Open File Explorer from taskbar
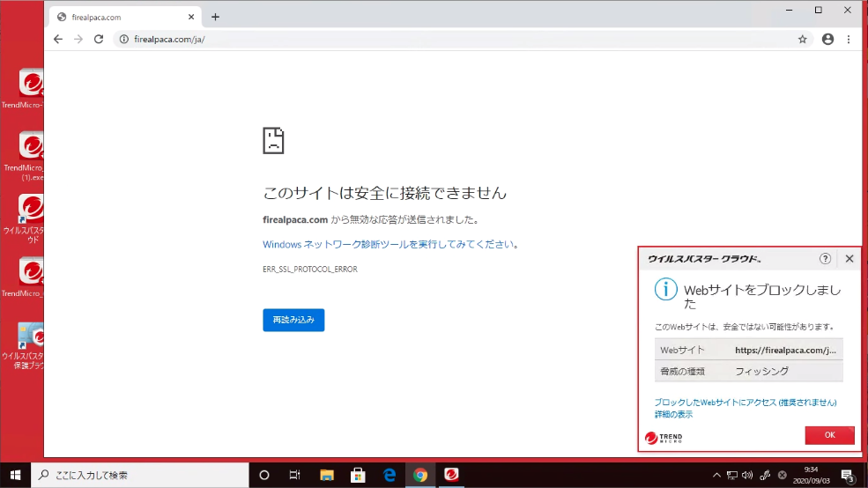 click(327, 475)
